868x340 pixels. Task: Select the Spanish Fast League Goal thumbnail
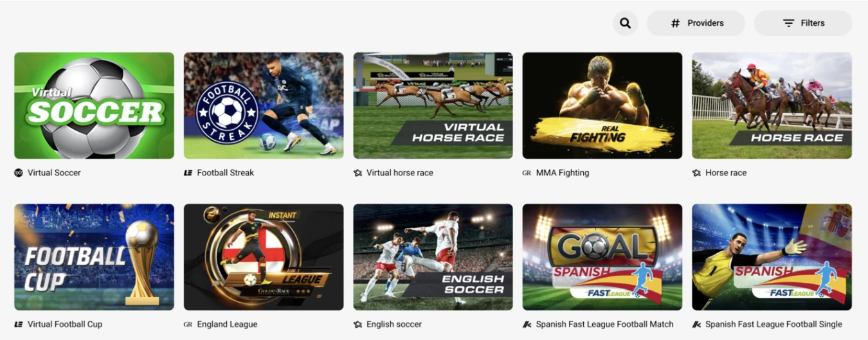coord(602,257)
